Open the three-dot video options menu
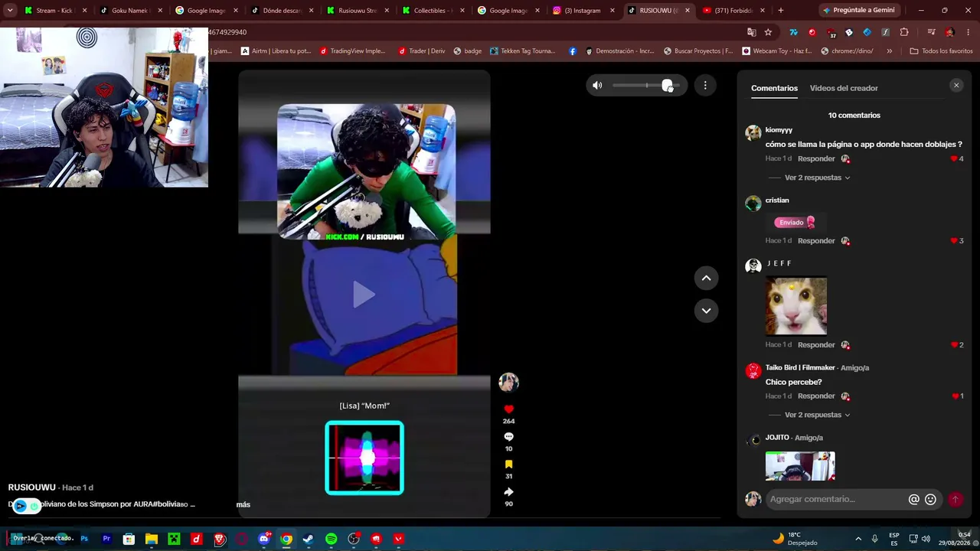This screenshot has height=551, width=980. (705, 86)
